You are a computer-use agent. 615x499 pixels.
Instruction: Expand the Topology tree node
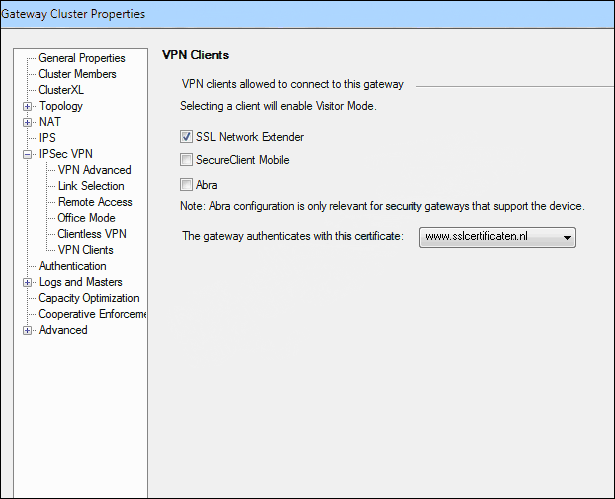click(x=27, y=106)
